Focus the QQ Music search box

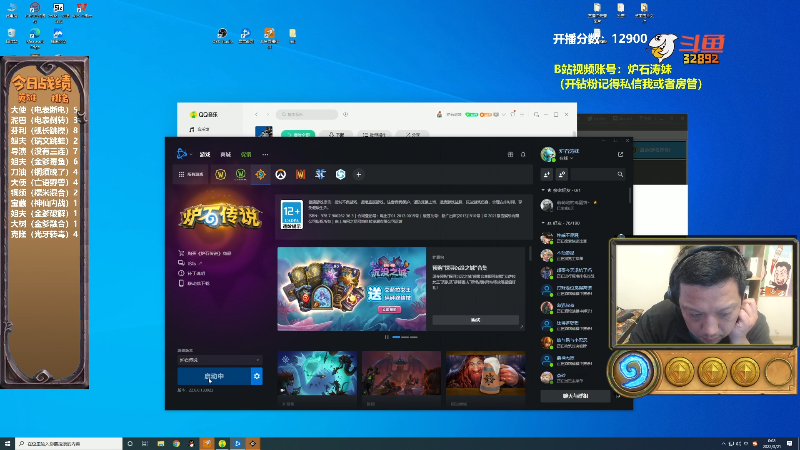pos(307,114)
